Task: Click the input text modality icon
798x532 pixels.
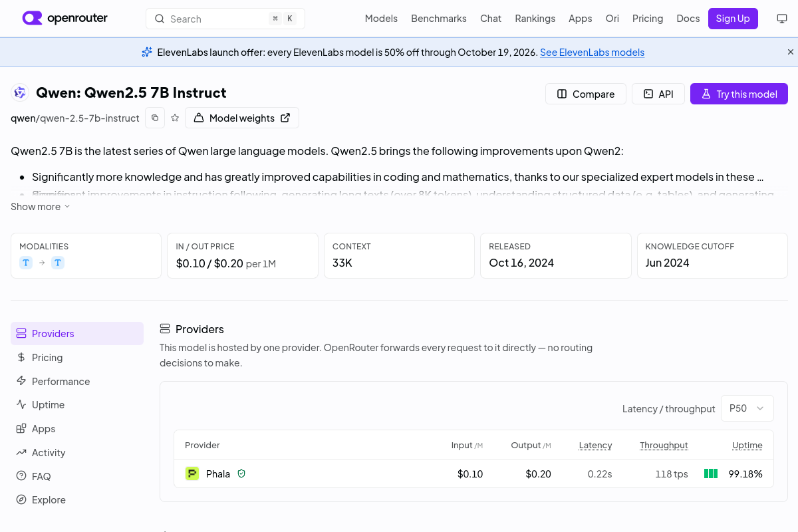Action: tap(26, 263)
